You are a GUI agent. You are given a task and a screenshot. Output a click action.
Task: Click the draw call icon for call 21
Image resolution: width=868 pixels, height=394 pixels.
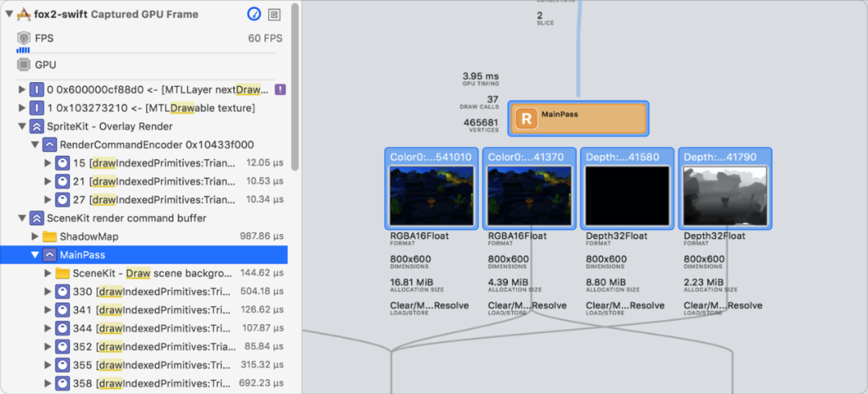tap(62, 181)
